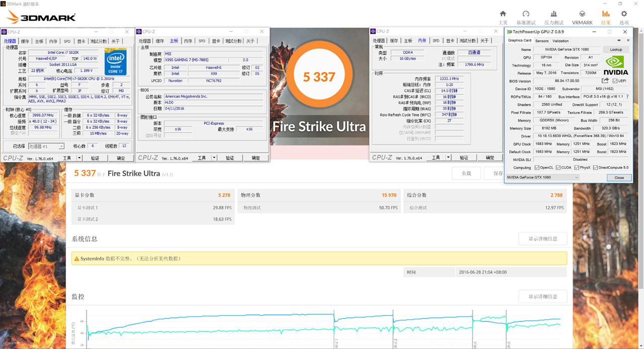
Task: Click the Close button in GPU-Z
Action: tap(619, 177)
